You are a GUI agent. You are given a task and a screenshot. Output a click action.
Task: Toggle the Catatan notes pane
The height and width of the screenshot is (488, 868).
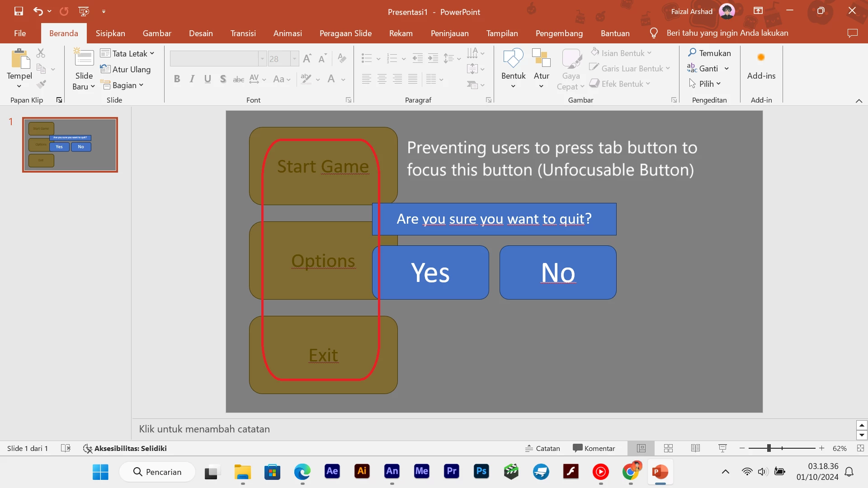[542, 448]
